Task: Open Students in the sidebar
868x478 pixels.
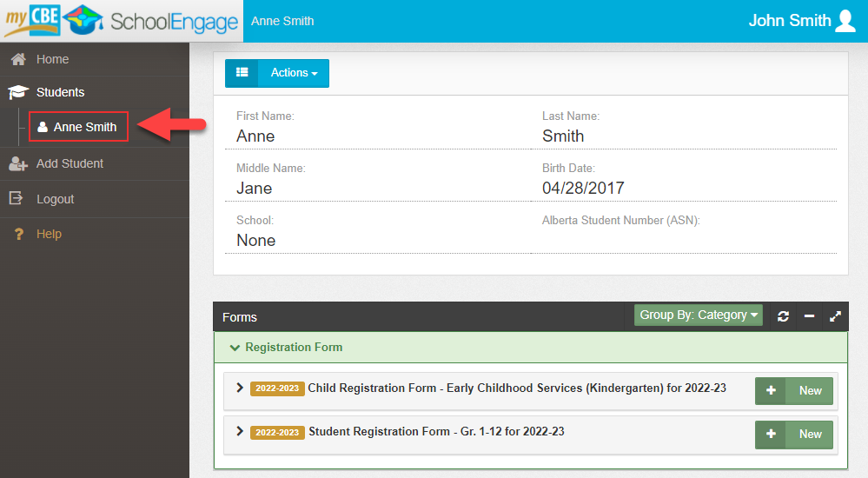Action: click(x=60, y=92)
